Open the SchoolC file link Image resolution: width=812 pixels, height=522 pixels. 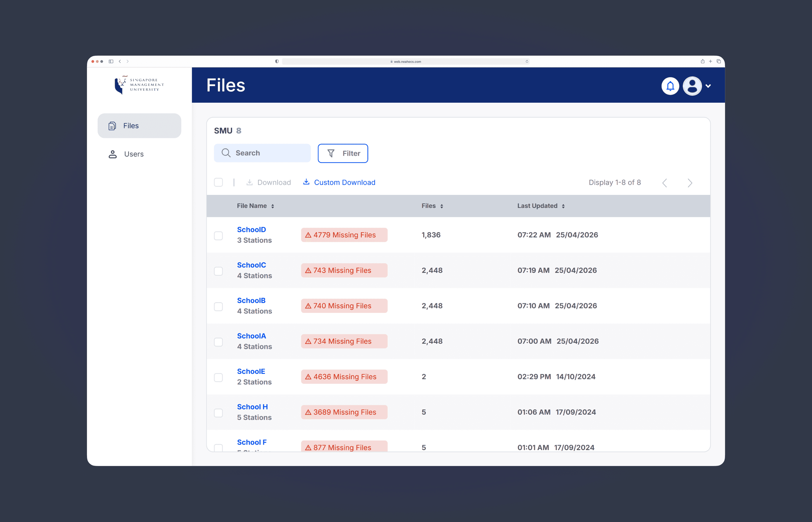coord(251,265)
